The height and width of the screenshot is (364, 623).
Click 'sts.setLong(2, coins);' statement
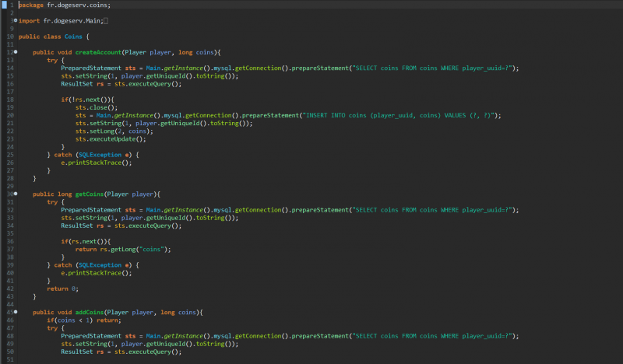click(x=114, y=131)
